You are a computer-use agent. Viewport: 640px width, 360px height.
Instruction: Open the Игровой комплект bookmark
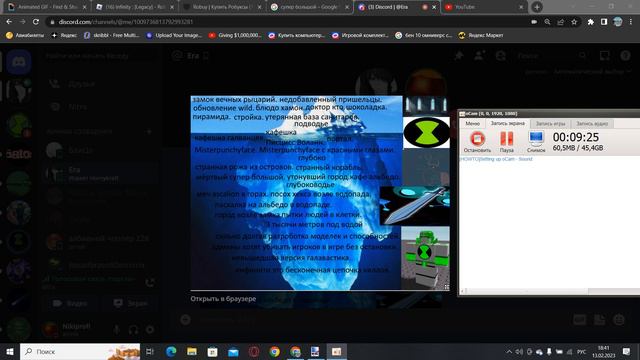tap(360, 36)
